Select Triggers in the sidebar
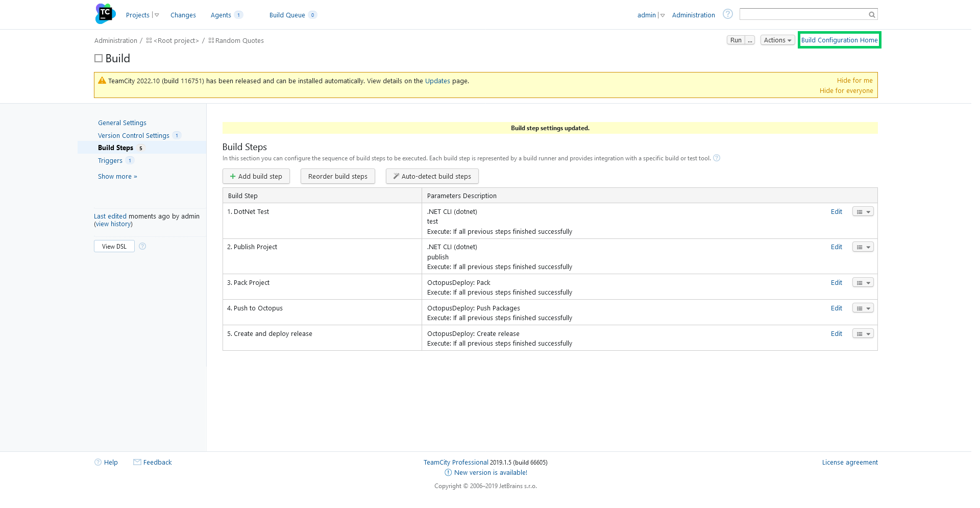The height and width of the screenshot is (508, 980). 110,161
